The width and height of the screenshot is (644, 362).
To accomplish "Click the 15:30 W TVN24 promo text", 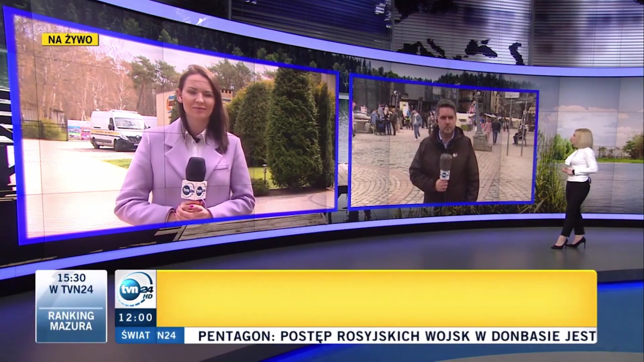I will tap(71, 284).
